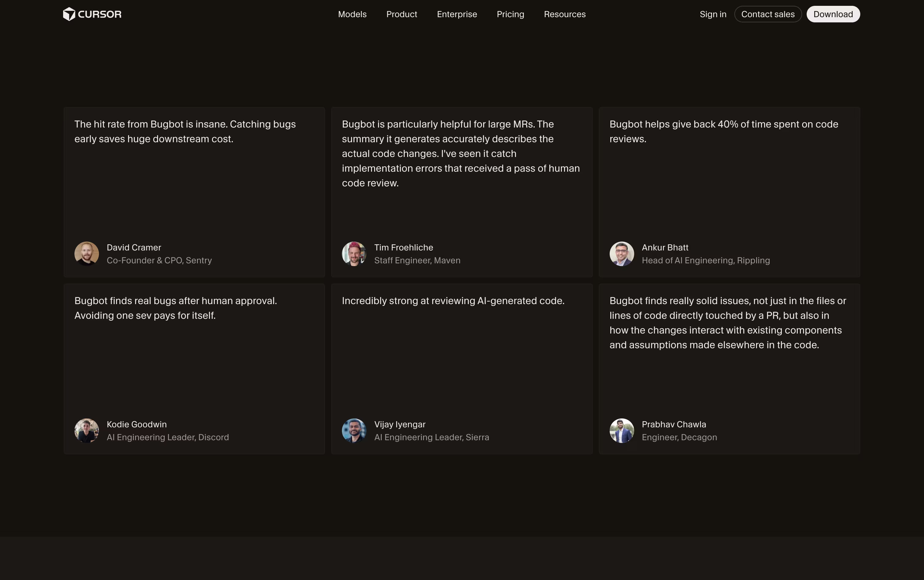Click "AI Engineering Leader, Discord"
The height and width of the screenshot is (580, 924).
tap(168, 437)
